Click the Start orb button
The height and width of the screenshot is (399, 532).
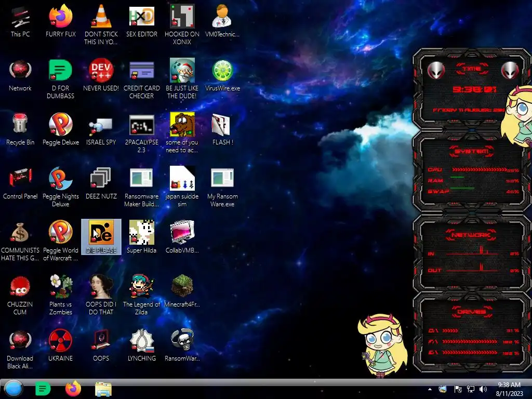(x=14, y=389)
